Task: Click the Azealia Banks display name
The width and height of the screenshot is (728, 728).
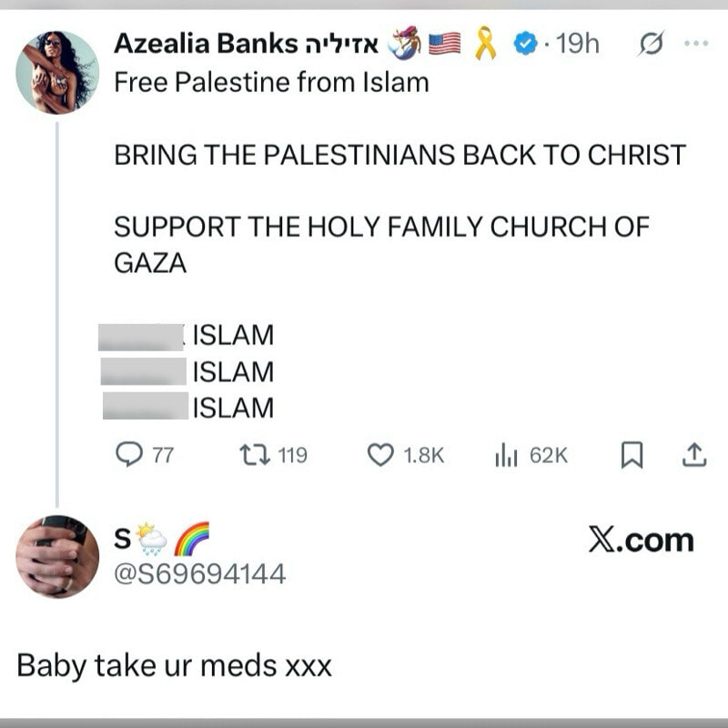Action: (206, 43)
